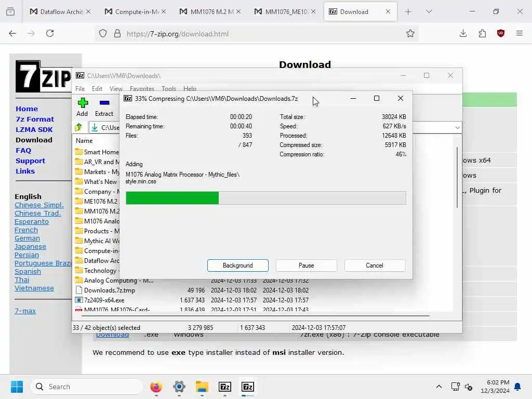Switch to the MM1076 M.2 browser tab
The width and height of the screenshot is (532, 399).
click(206, 11)
